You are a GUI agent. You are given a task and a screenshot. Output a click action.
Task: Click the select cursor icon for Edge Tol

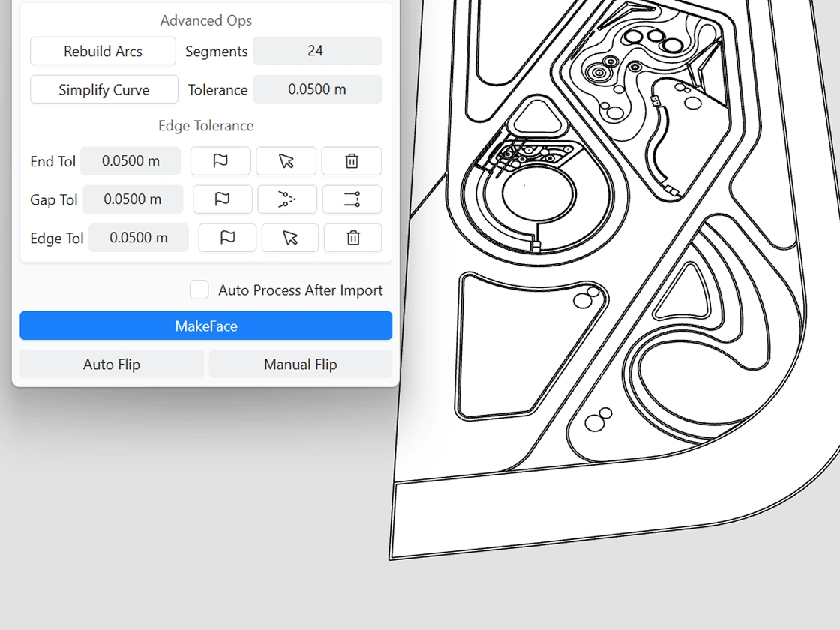tap(290, 238)
